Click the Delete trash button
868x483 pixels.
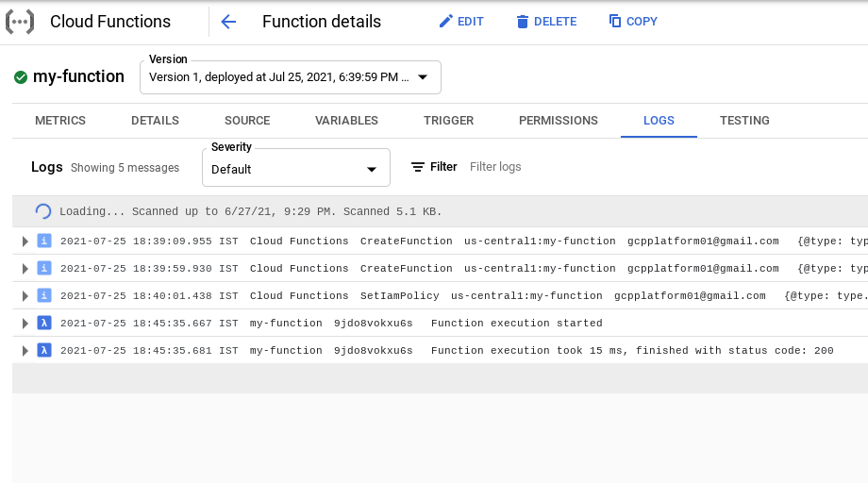546,22
